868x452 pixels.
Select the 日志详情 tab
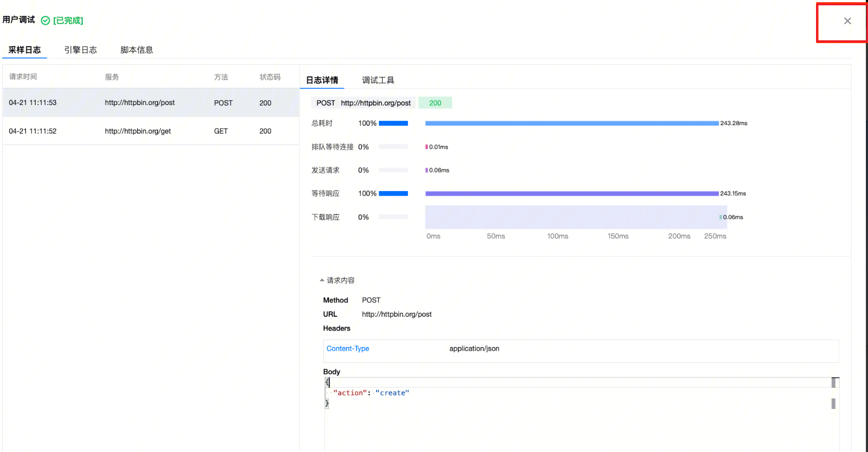(322, 80)
